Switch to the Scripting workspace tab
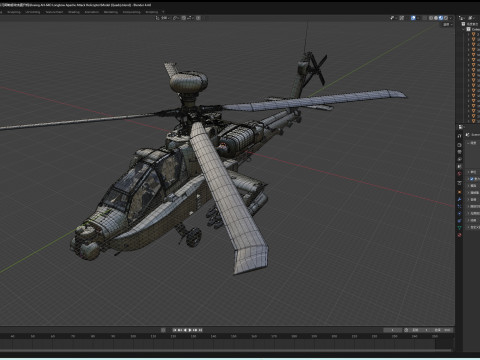Screen dimensions: 480x360 coord(152,12)
